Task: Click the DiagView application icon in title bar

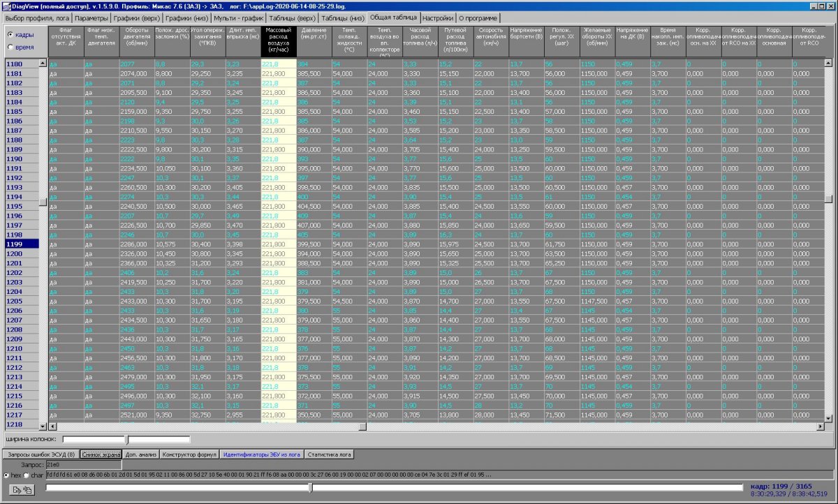Action: pos(6,6)
